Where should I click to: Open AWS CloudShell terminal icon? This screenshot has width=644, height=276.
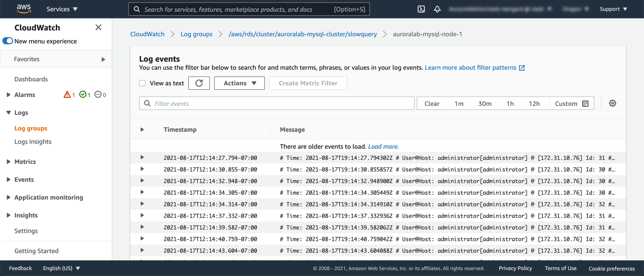point(421,9)
